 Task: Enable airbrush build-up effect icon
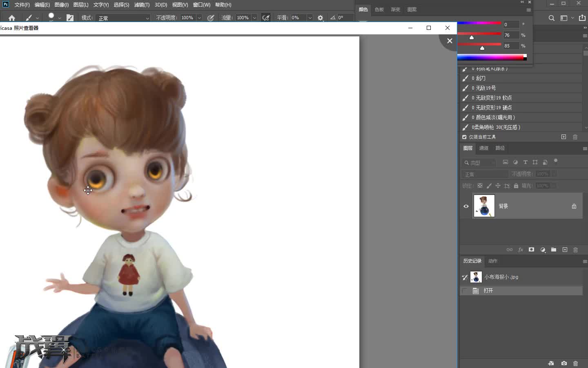tap(266, 18)
